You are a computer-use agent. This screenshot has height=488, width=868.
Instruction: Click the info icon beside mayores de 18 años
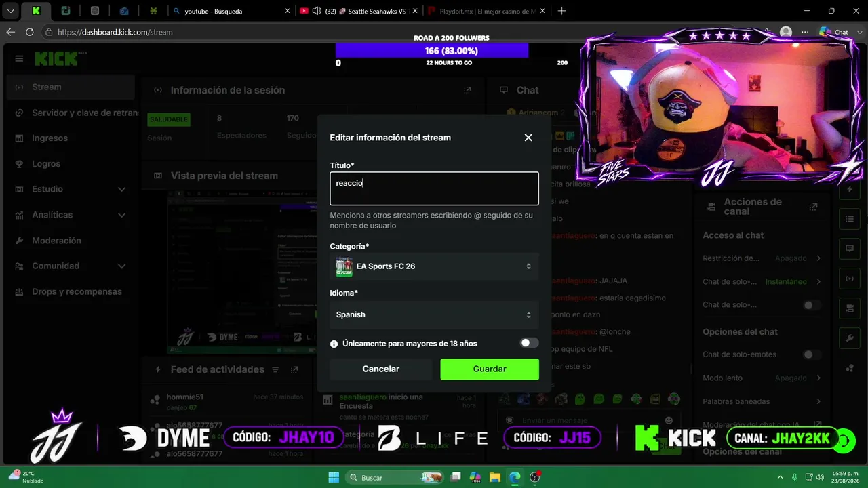334,344
